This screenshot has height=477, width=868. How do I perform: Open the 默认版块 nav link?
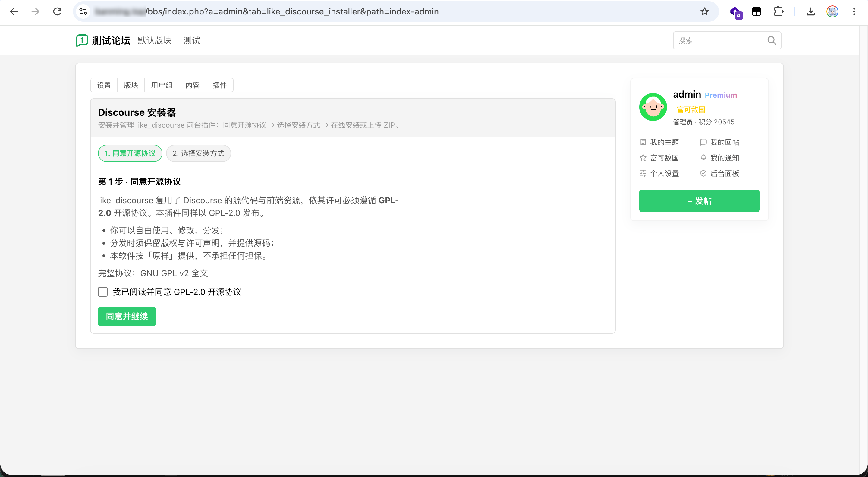pos(155,40)
